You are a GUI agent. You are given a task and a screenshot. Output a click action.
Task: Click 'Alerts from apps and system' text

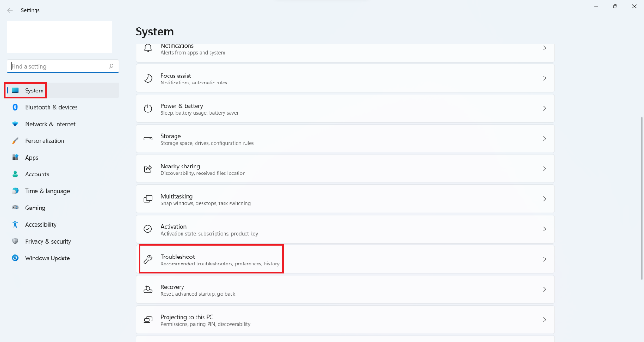[193, 53]
